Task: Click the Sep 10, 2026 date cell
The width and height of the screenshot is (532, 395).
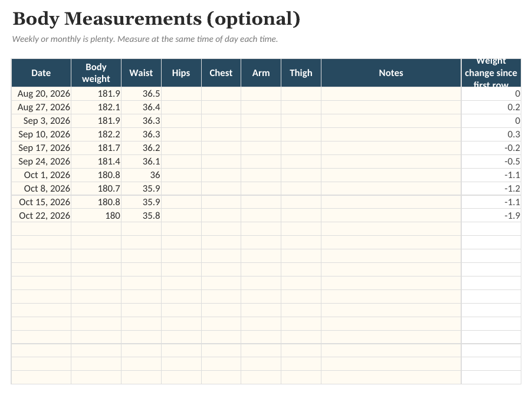Action: [41, 134]
